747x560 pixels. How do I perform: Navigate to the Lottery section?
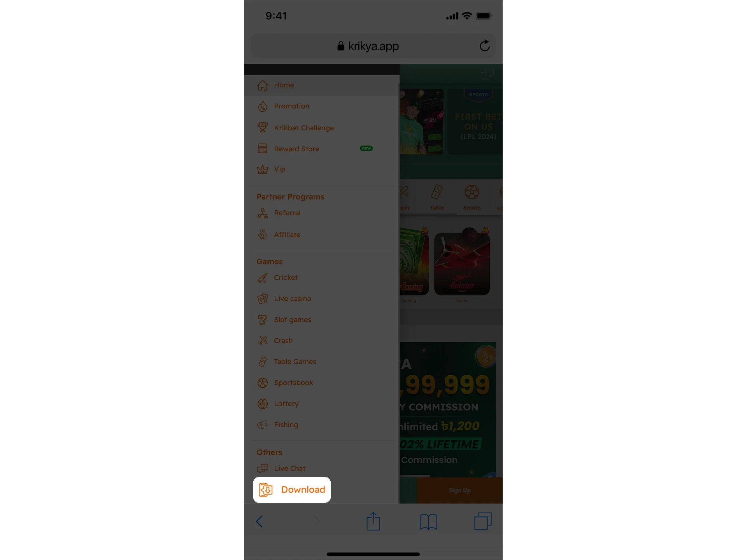pos(286,404)
